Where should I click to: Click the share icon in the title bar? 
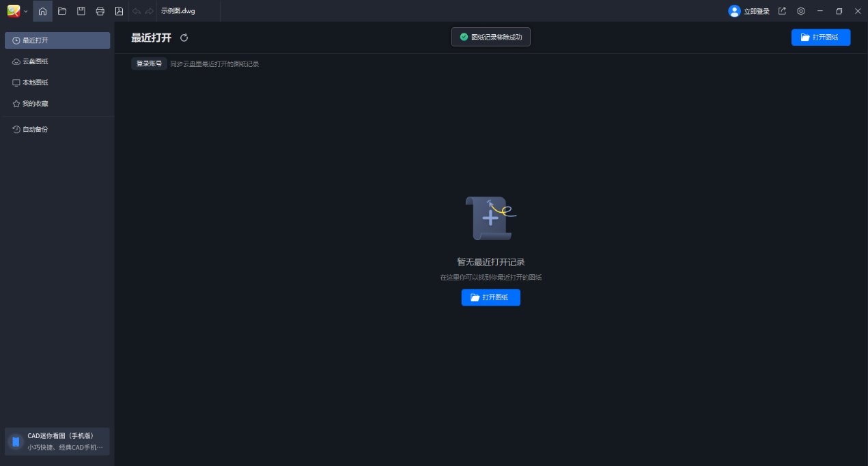[782, 11]
